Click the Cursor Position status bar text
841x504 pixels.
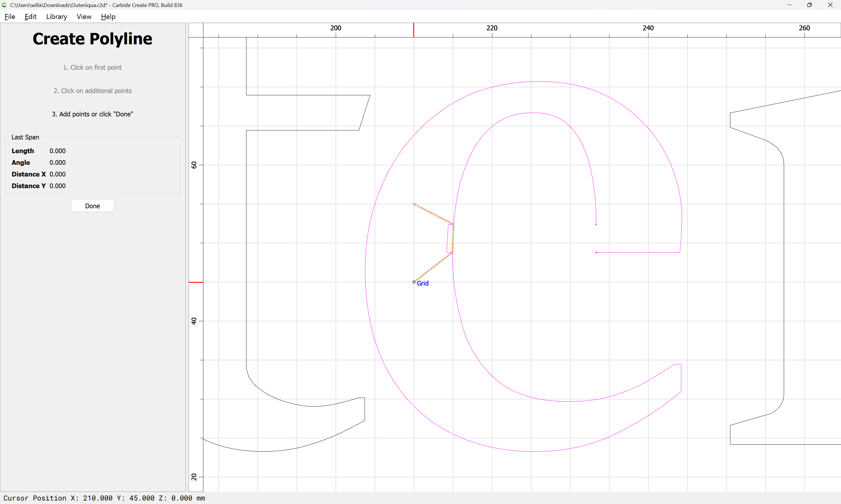[x=104, y=498]
